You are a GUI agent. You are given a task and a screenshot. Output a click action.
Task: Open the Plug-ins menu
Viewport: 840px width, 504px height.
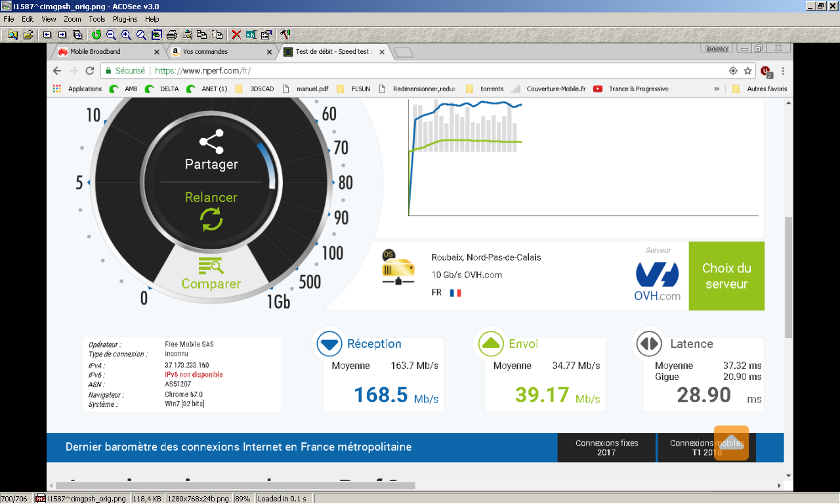[125, 19]
